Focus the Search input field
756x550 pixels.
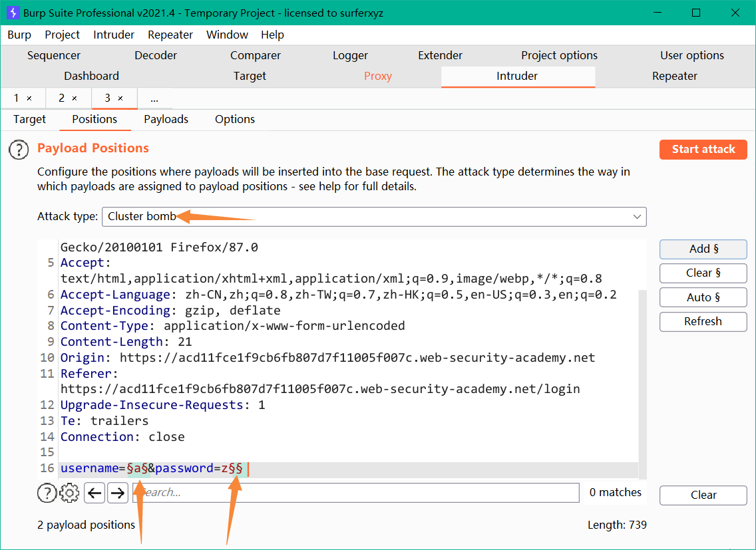356,493
